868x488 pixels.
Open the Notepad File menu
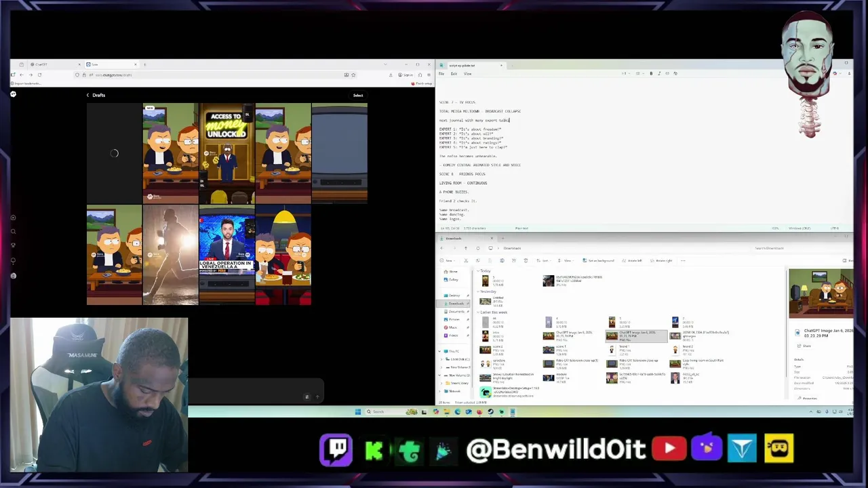(x=441, y=74)
